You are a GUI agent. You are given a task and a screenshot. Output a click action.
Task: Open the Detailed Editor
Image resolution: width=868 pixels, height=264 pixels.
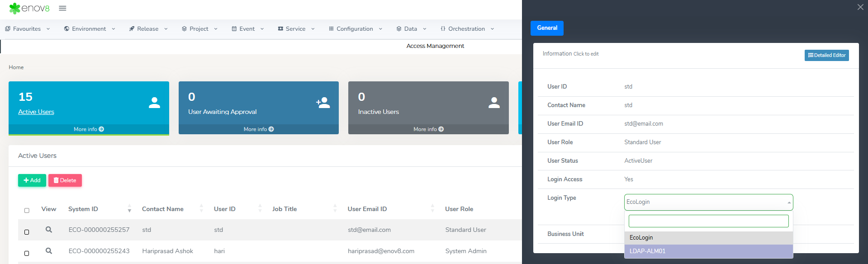point(826,55)
